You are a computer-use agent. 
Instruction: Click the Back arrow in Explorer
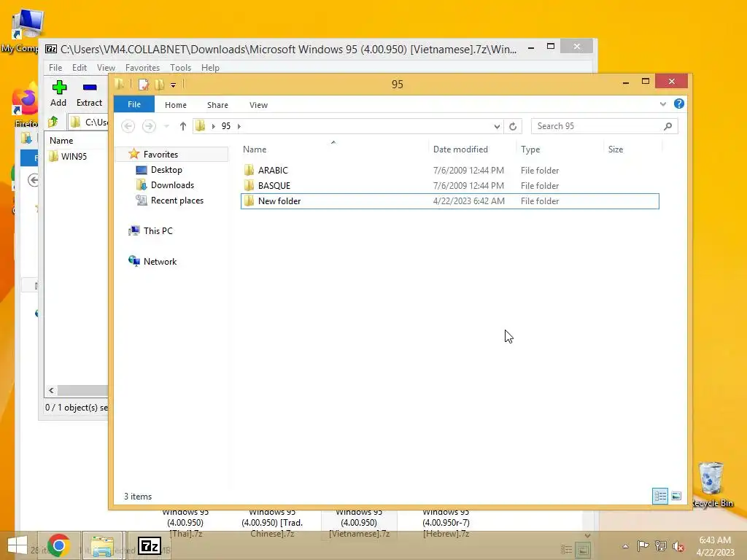128,126
